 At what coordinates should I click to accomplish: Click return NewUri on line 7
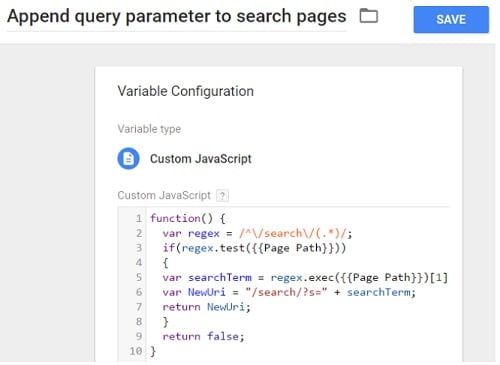[206, 307]
